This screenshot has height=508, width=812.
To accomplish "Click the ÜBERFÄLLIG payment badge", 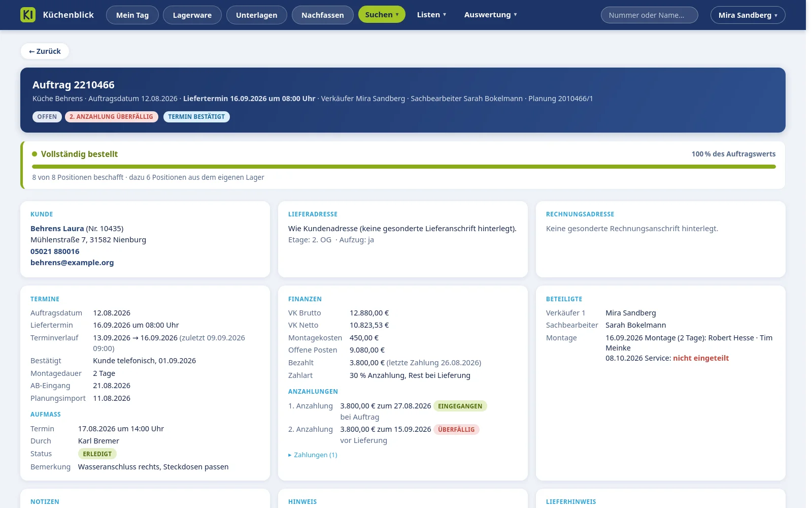I will pyautogui.click(x=456, y=430).
